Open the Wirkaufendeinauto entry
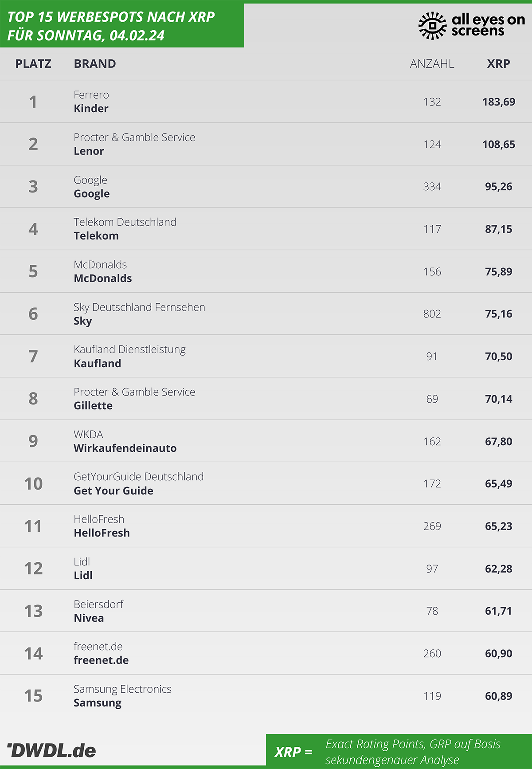 click(x=125, y=448)
